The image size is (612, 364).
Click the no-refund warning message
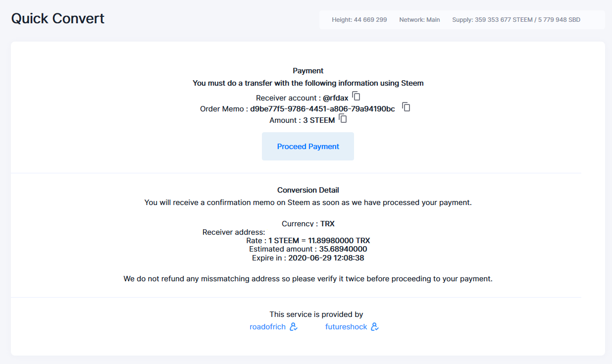pyautogui.click(x=308, y=279)
